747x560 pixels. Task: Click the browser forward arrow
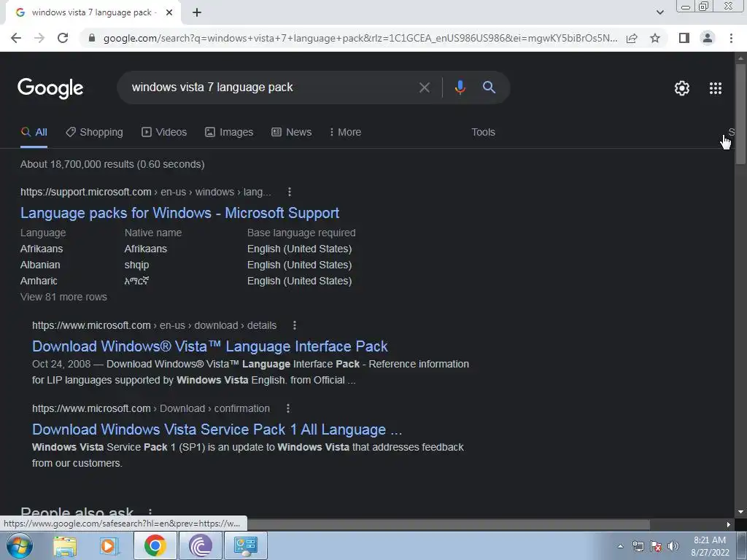[39, 38]
